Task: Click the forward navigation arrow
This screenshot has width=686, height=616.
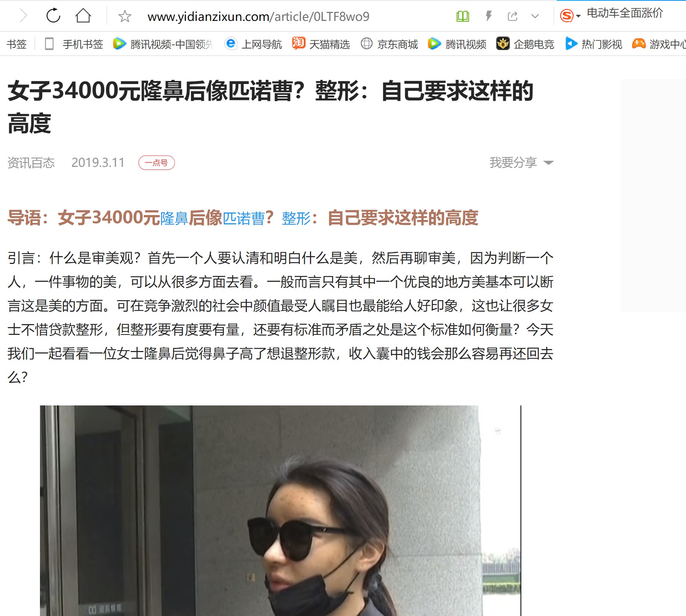Action: pos(24,16)
